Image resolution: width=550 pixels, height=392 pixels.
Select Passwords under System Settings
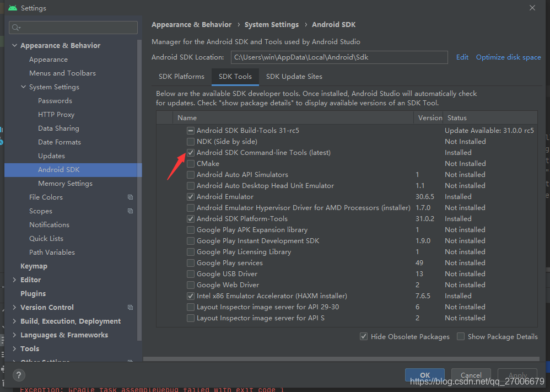[x=55, y=101]
